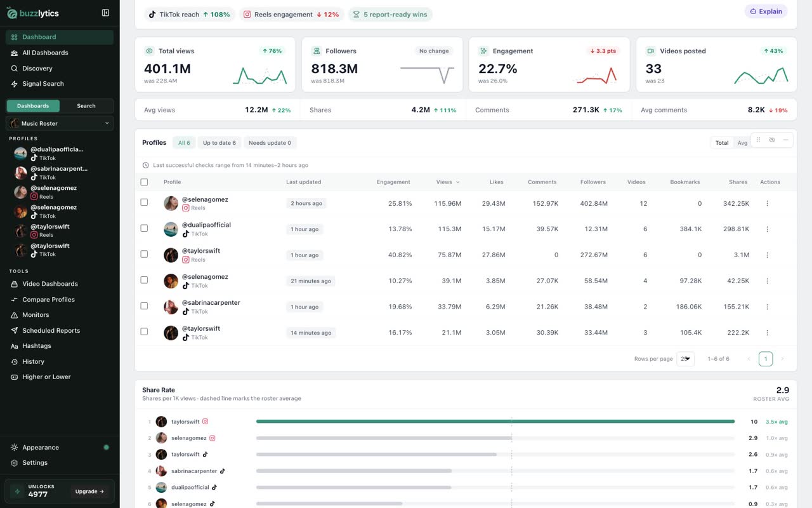Click the 5 report-ready wins chip
This screenshot has height=508, width=812.
(x=390, y=15)
